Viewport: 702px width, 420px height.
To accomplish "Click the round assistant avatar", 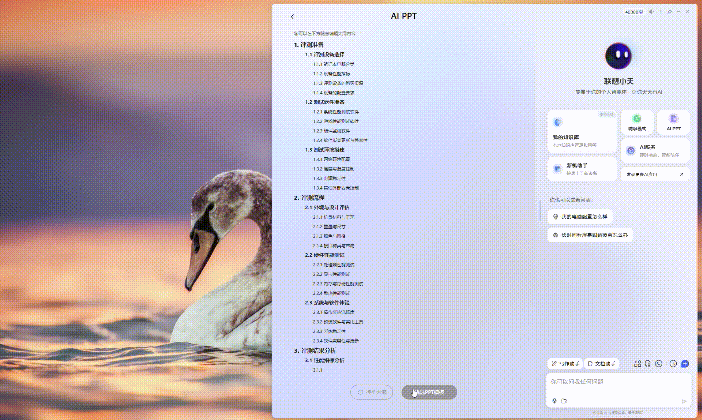I will [x=618, y=57].
